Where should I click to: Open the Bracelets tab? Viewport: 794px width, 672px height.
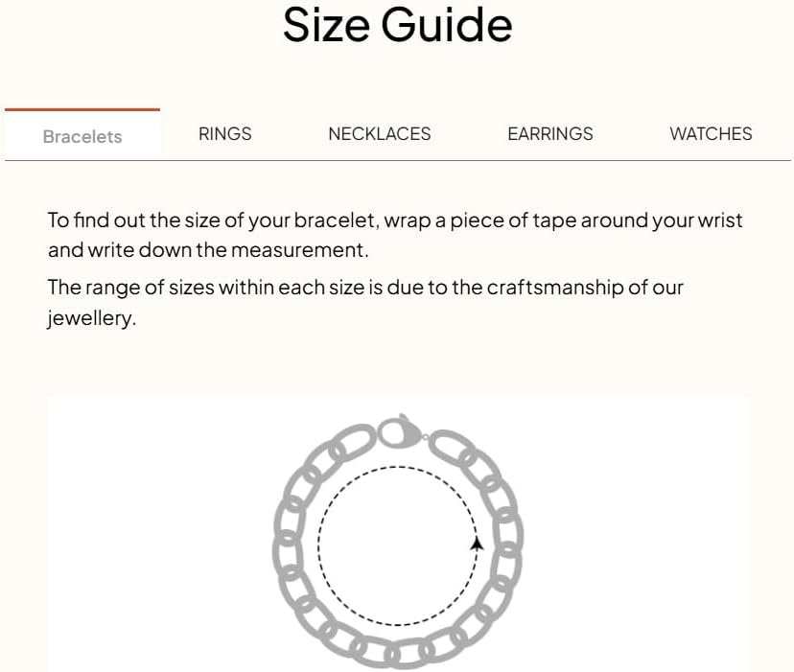[x=82, y=136]
